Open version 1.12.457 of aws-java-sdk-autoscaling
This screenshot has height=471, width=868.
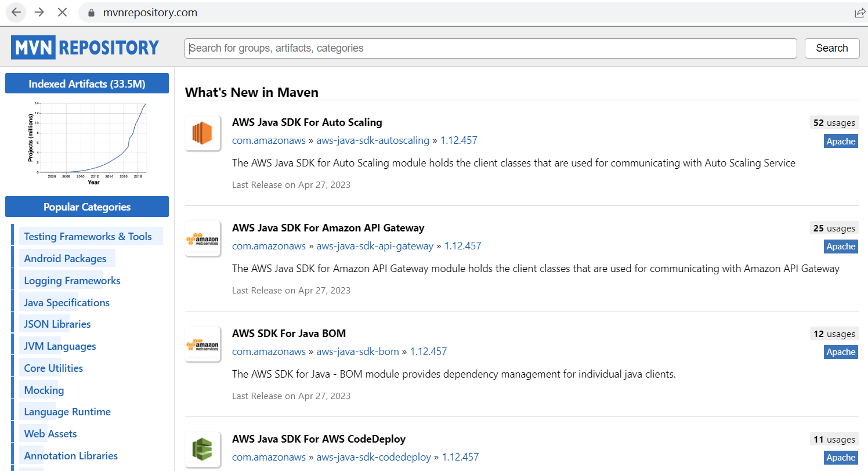(x=459, y=140)
